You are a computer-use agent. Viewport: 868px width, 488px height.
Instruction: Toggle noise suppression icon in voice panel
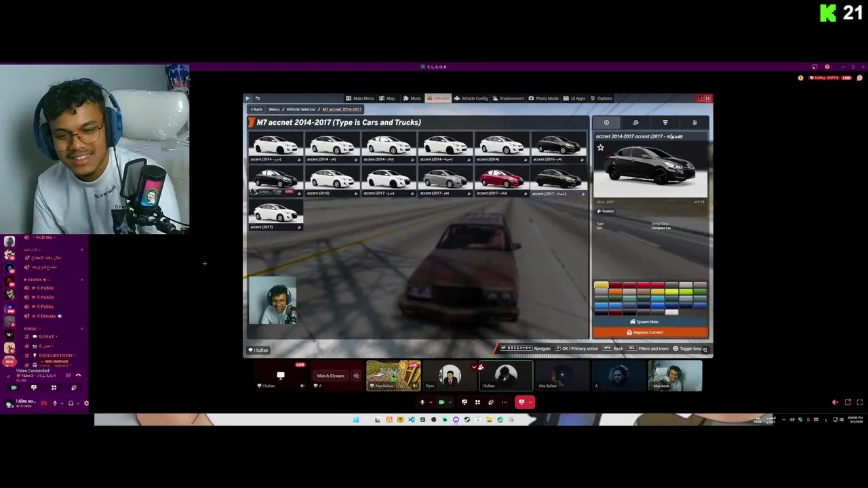pos(68,375)
